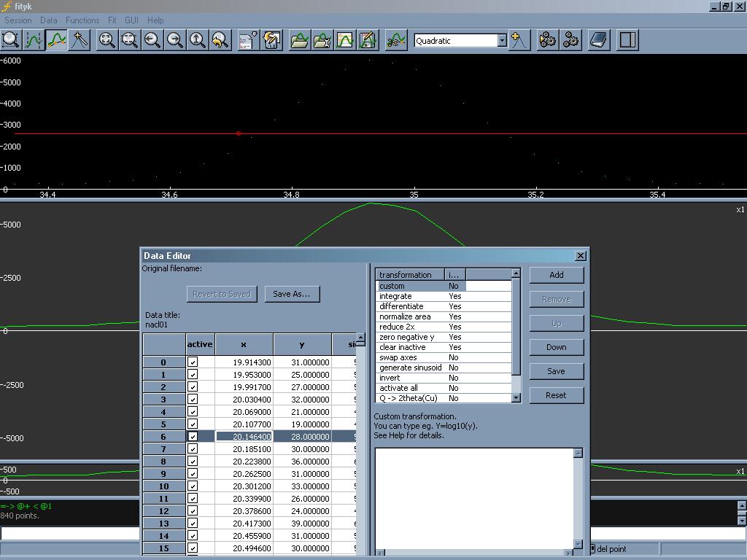Click the continue fitting gears icon
Screen dimensions: 747x560
(570, 40)
